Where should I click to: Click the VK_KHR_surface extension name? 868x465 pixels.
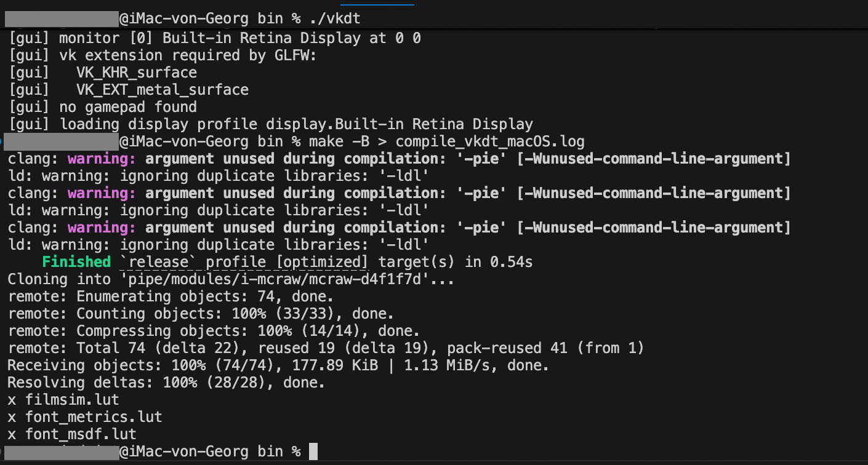(x=137, y=73)
